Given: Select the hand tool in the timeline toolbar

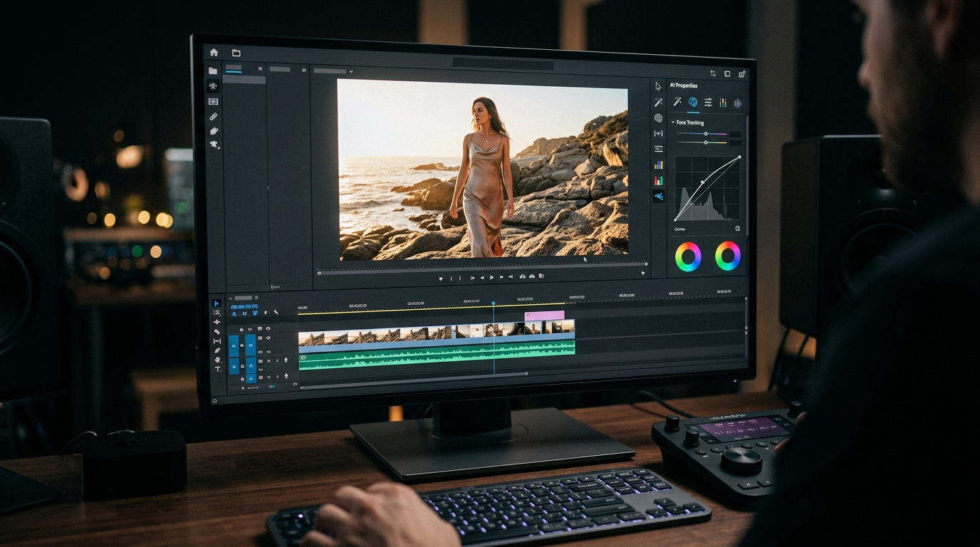Looking at the screenshot, I should (x=217, y=360).
